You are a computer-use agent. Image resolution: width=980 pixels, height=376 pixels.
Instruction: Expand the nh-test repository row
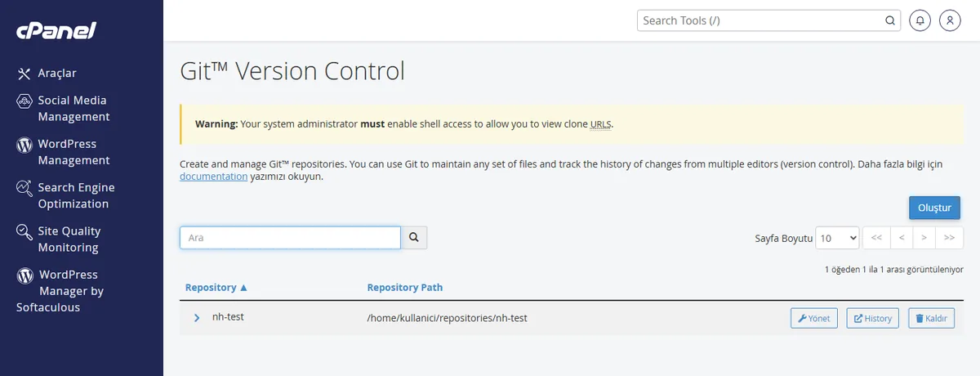197,318
